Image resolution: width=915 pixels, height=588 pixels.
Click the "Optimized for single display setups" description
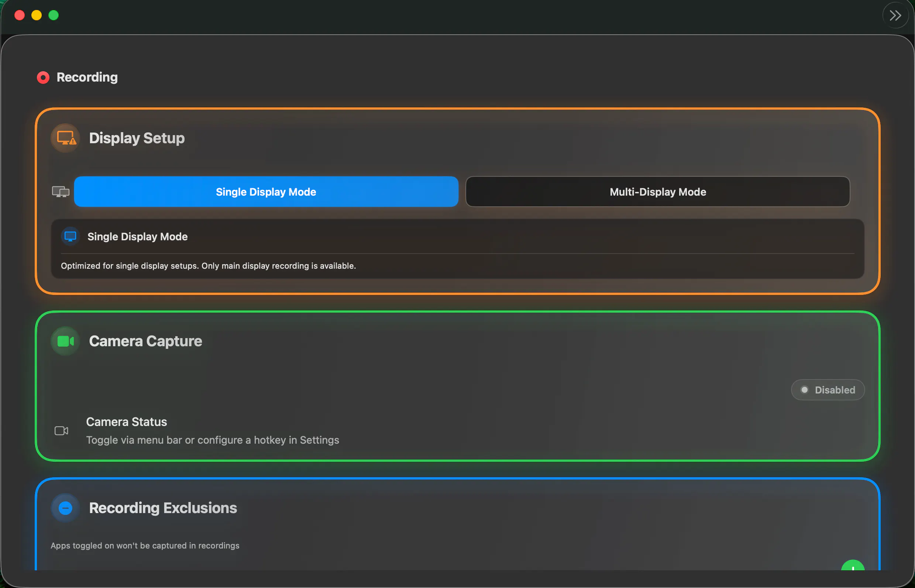(209, 266)
